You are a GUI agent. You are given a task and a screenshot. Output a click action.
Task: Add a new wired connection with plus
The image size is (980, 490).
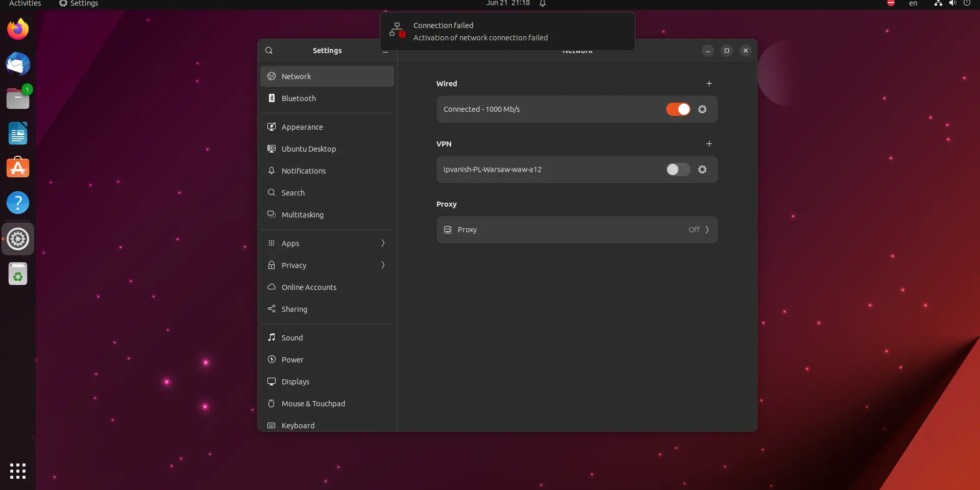tap(709, 83)
